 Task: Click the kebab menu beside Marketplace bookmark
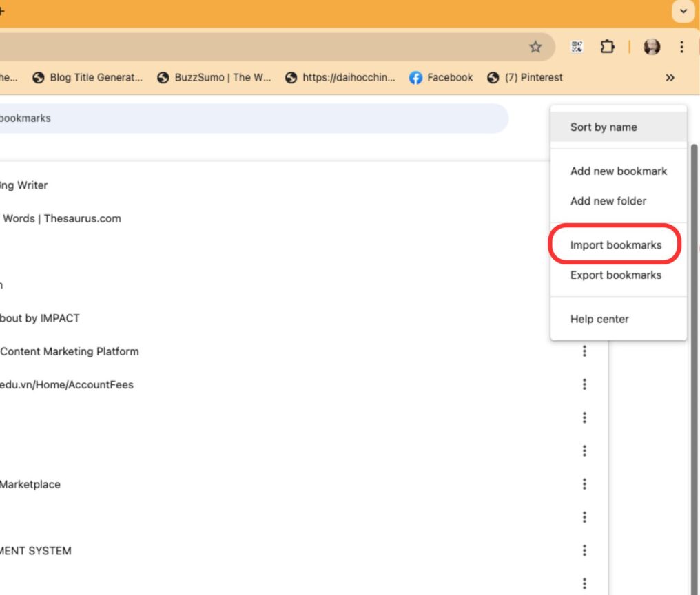[584, 484]
